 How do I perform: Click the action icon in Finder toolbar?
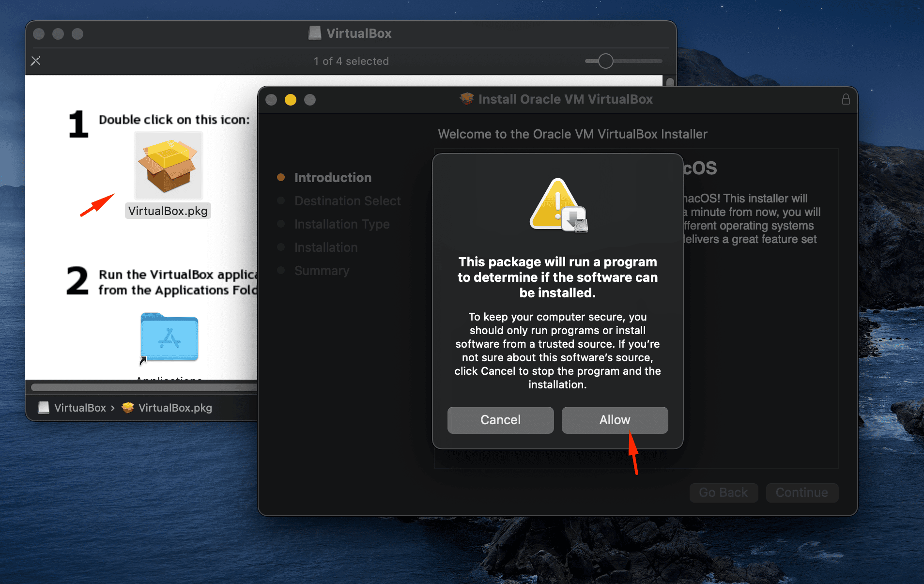click(36, 61)
